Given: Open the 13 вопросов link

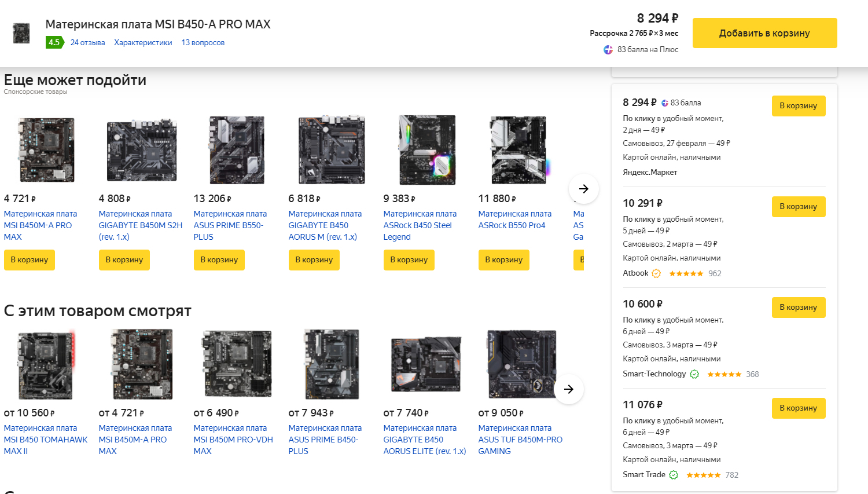Looking at the screenshot, I should point(203,42).
